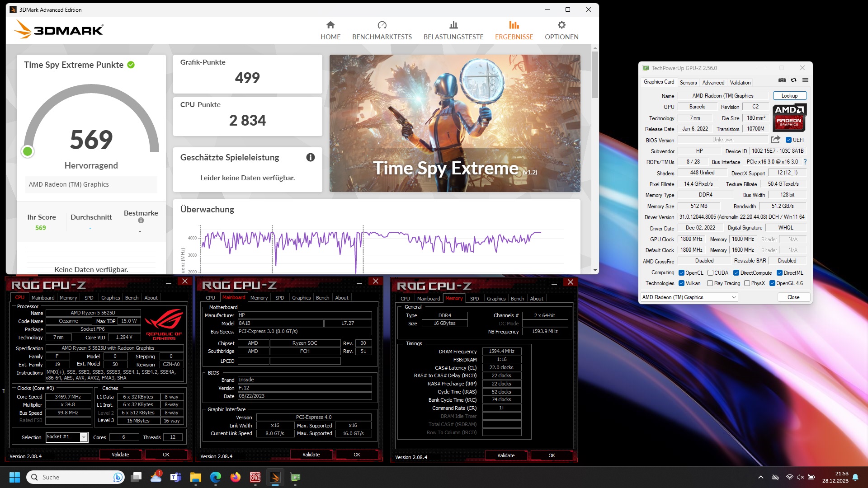Click the AMD Radeon logo in GPU-Z
The width and height of the screenshot is (868, 488).
point(789,117)
